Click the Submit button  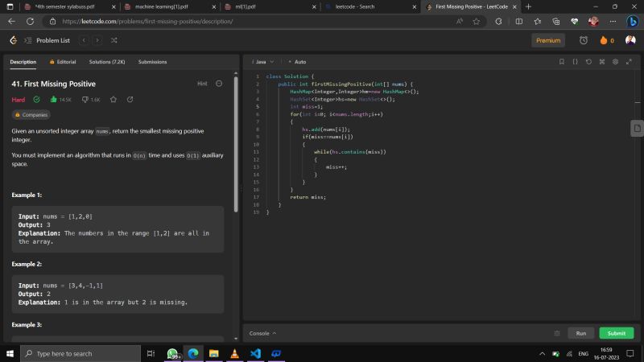pos(616,333)
